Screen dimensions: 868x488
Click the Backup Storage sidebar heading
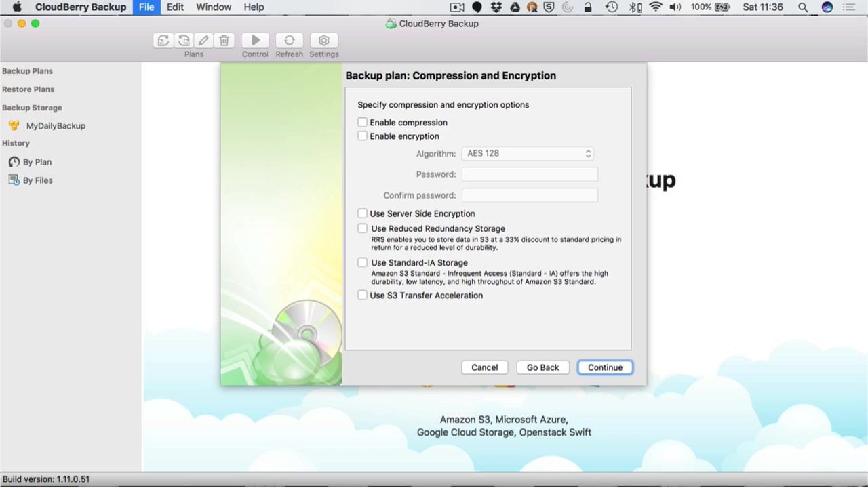(x=32, y=108)
